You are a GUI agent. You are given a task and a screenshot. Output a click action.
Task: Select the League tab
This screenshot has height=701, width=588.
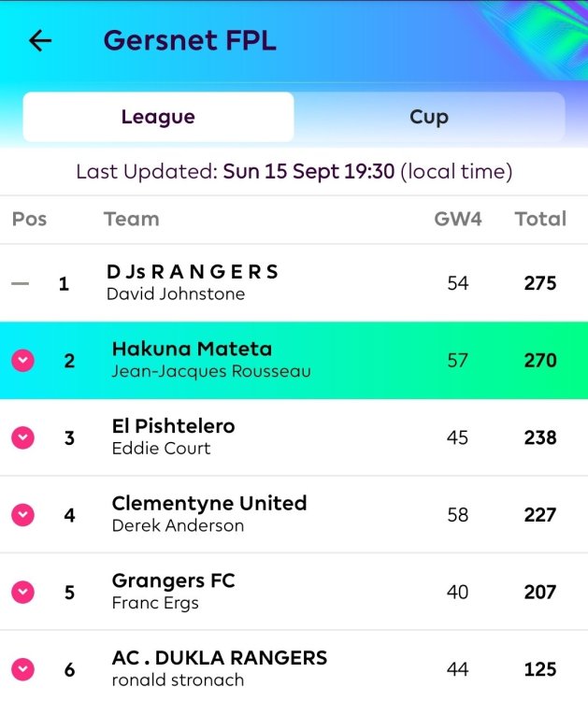158,117
